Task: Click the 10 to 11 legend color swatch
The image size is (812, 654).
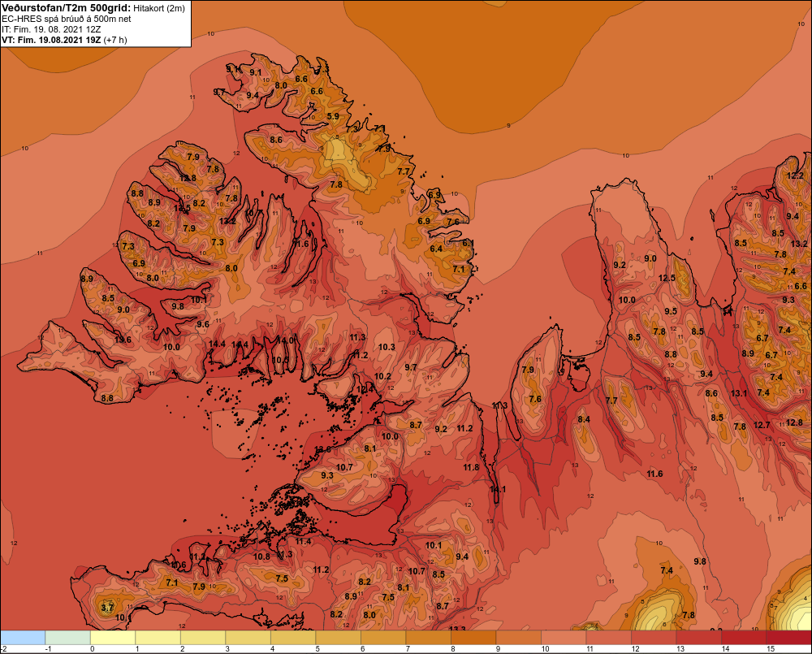Action: pos(564,638)
